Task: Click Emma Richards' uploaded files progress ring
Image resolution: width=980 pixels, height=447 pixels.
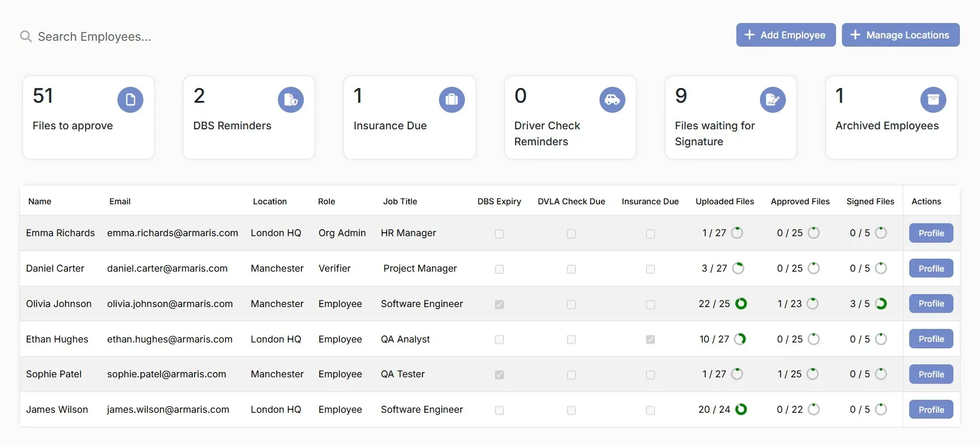Action: 738,233
